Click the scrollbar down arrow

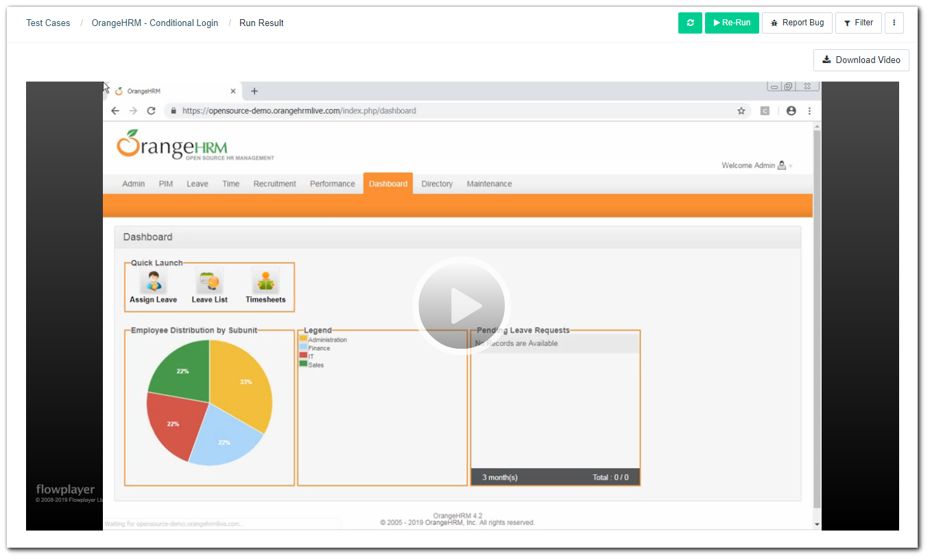[x=817, y=524]
